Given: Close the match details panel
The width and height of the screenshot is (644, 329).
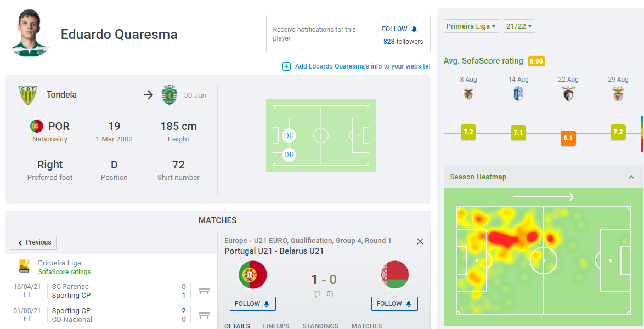Looking at the screenshot, I should click(x=420, y=241).
